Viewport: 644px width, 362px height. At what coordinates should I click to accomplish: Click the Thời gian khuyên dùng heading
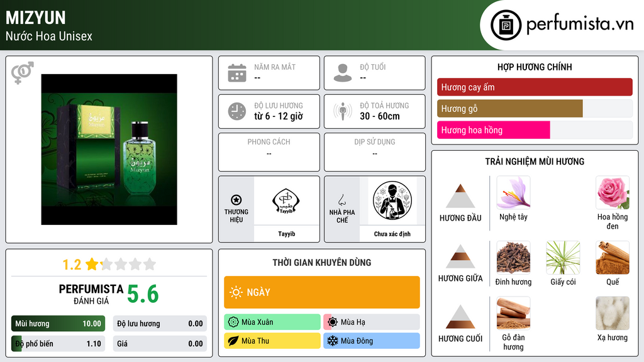tap(322, 262)
